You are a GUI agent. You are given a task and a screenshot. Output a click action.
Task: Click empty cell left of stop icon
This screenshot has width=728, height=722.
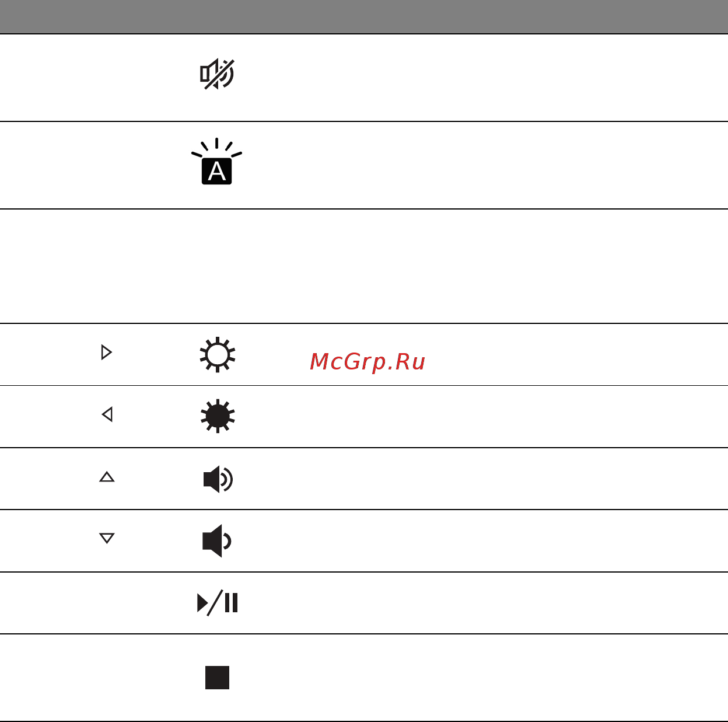87,678
